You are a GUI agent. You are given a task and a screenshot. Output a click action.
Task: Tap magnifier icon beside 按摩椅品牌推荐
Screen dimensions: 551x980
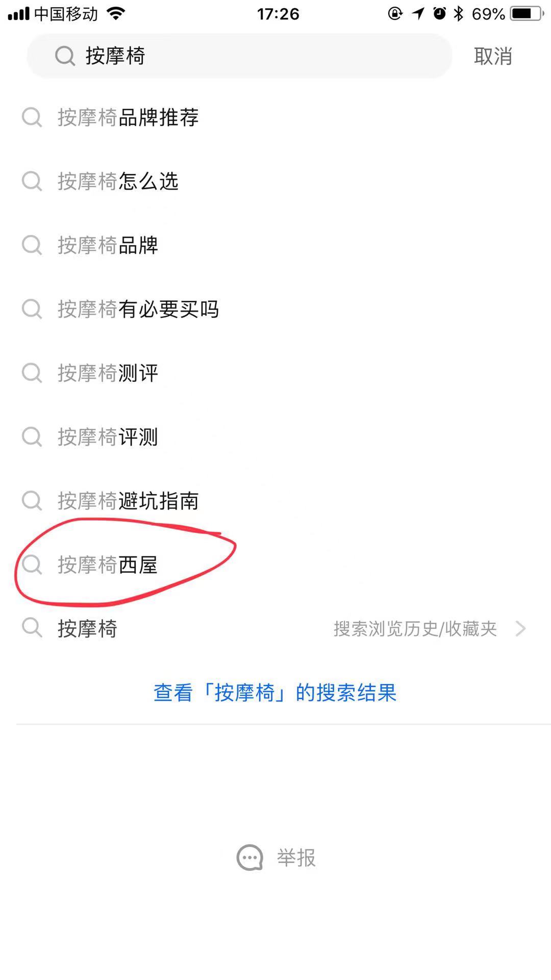click(x=32, y=117)
